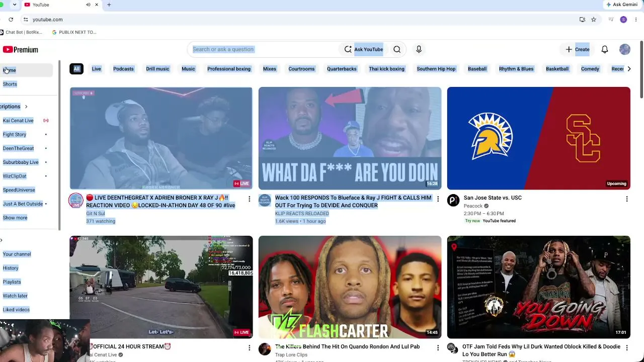The width and height of the screenshot is (644, 362).
Task: Open more options for Quando Rondon video
Action: [x=438, y=348]
